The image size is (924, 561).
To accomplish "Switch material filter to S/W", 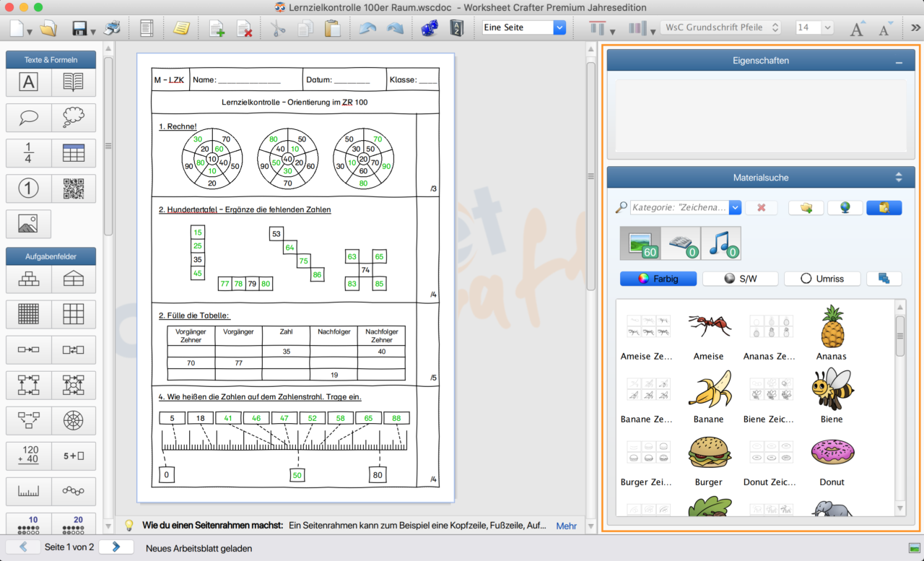I will coord(740,279).
